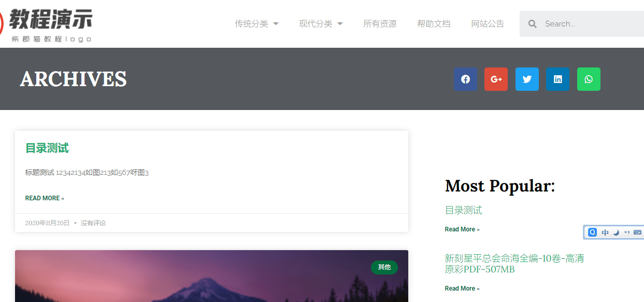Click the Google Plus share icon
The image size is (644, 302).
pos(496,79)
